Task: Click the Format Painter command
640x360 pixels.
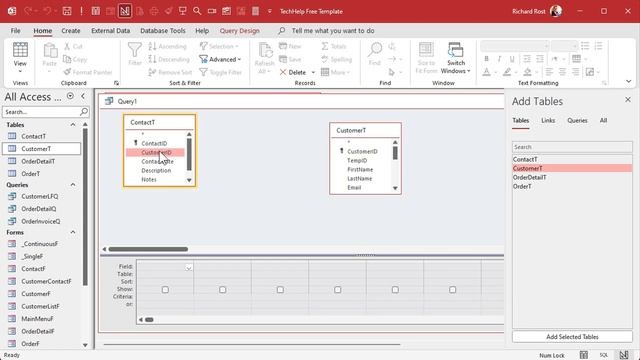Action: pos(88,72)
